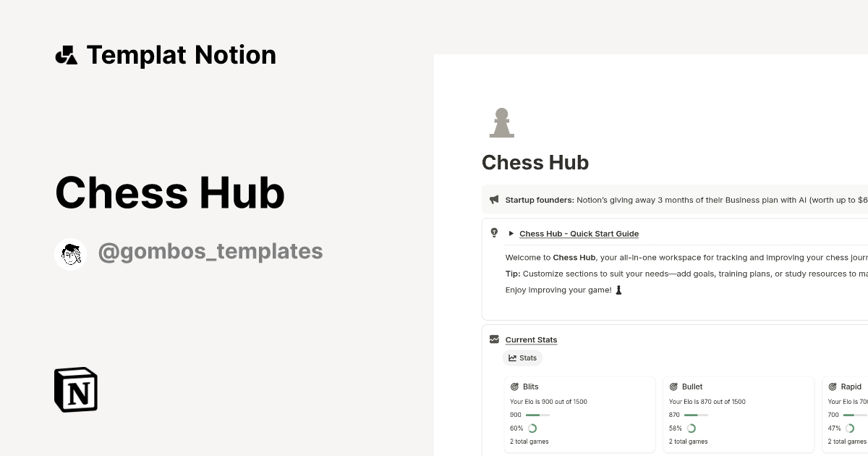Click the Notion logo in the lower left

[75, 389]
